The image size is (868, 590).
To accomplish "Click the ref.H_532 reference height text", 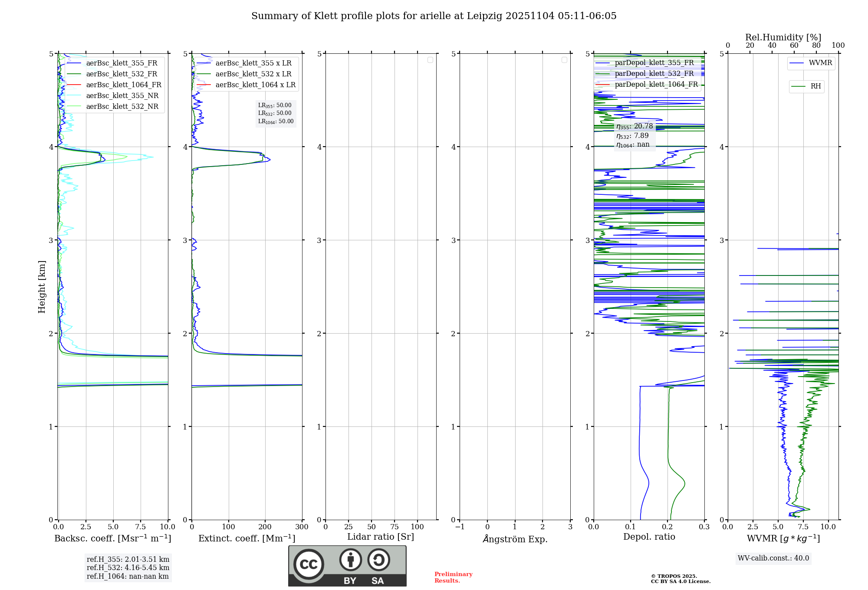I will coord(128,568).
